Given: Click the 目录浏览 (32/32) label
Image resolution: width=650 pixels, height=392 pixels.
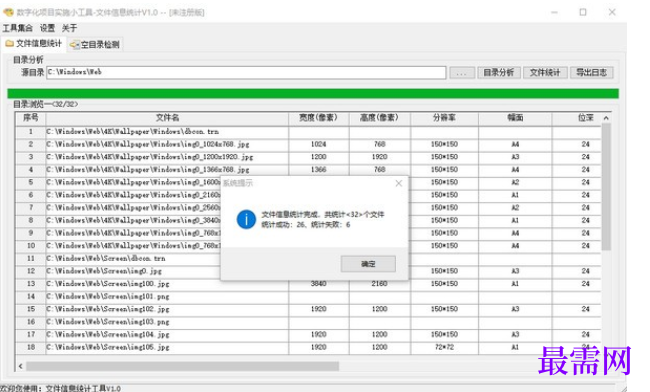Looking at the screenshot, I should [x=45, y=104].
